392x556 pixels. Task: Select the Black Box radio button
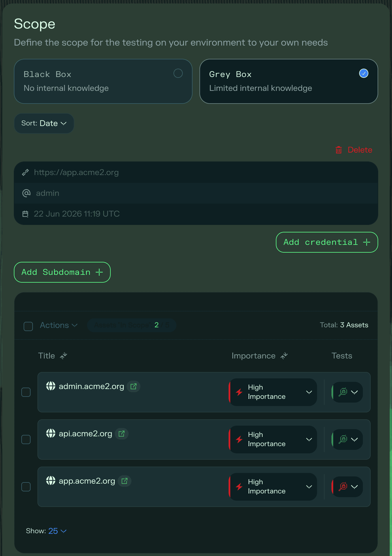(x=178, y=73)
